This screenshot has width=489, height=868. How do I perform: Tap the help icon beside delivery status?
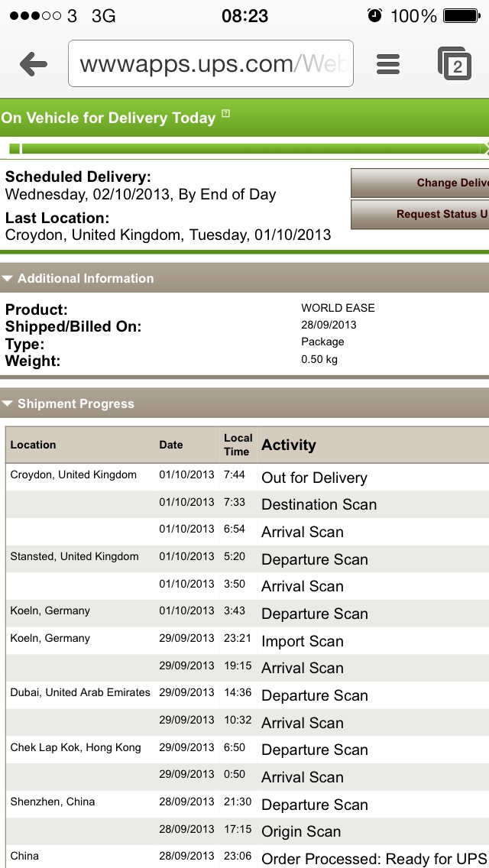coord(225,114)
